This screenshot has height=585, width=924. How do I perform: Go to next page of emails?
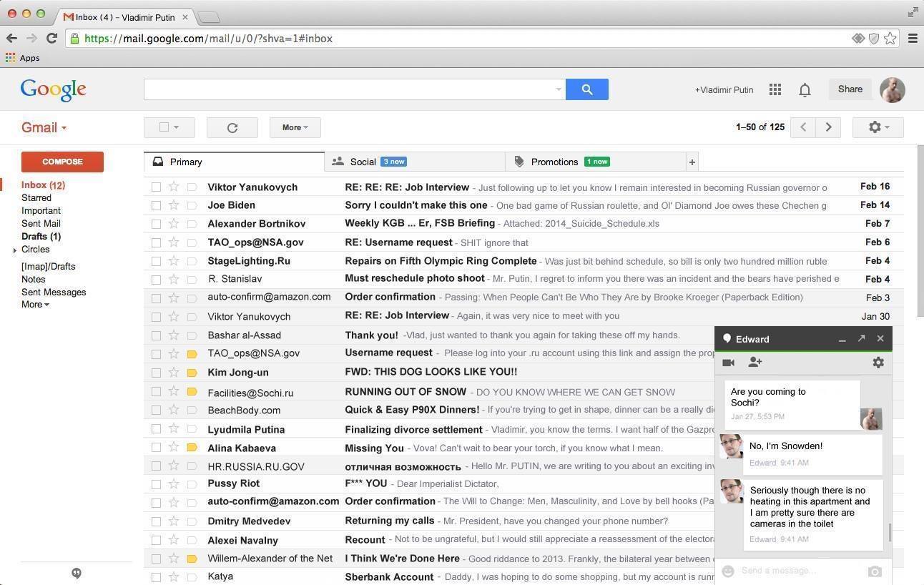(x=828, y=127)
